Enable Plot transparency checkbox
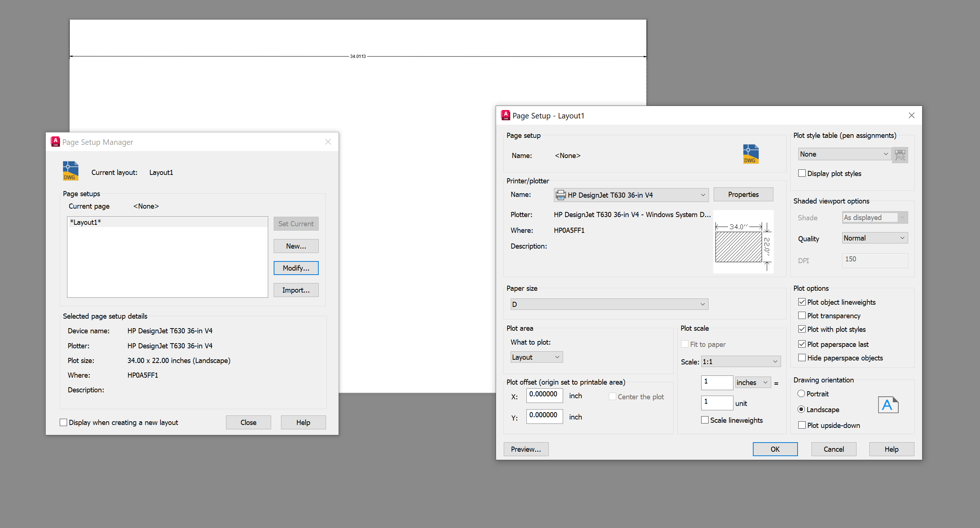 pyautogui.click(x=802, y=316)
